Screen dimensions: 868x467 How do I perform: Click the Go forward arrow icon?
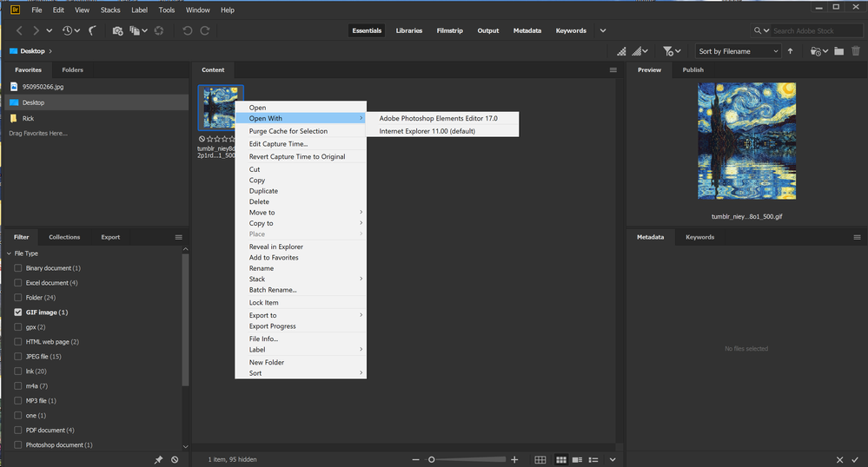[36, 31]
